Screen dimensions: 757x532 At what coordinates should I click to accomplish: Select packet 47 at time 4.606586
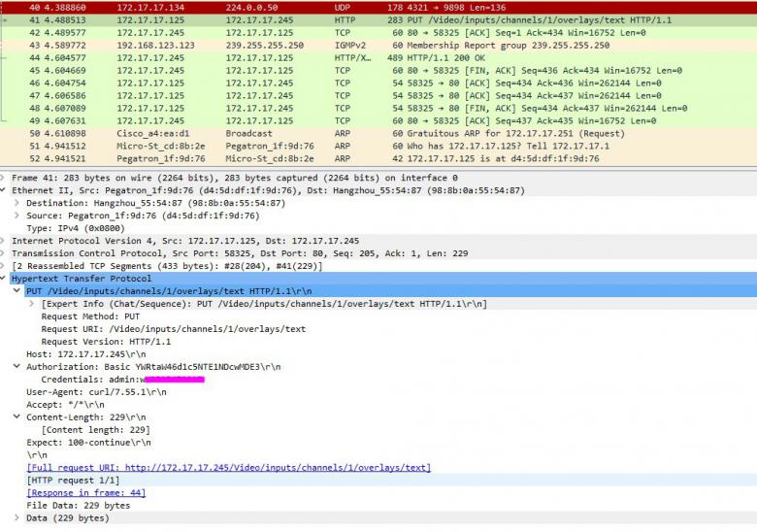[x=378, y=95]
